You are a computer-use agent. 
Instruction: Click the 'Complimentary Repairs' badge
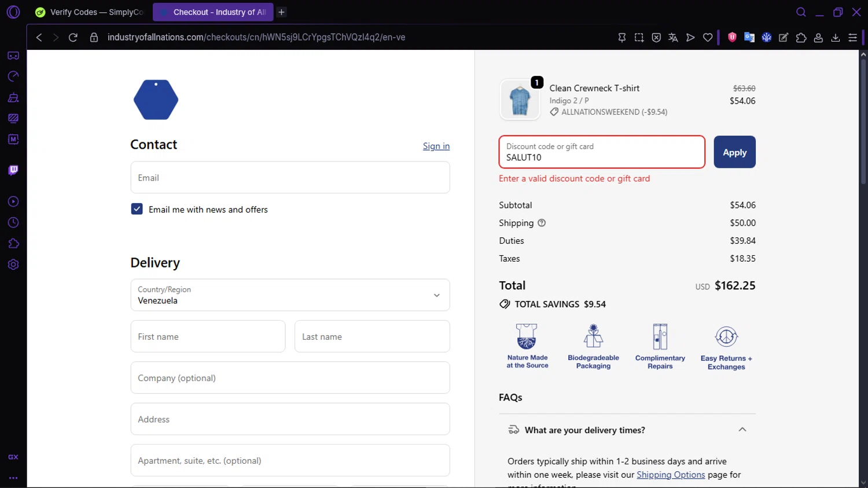660,346
